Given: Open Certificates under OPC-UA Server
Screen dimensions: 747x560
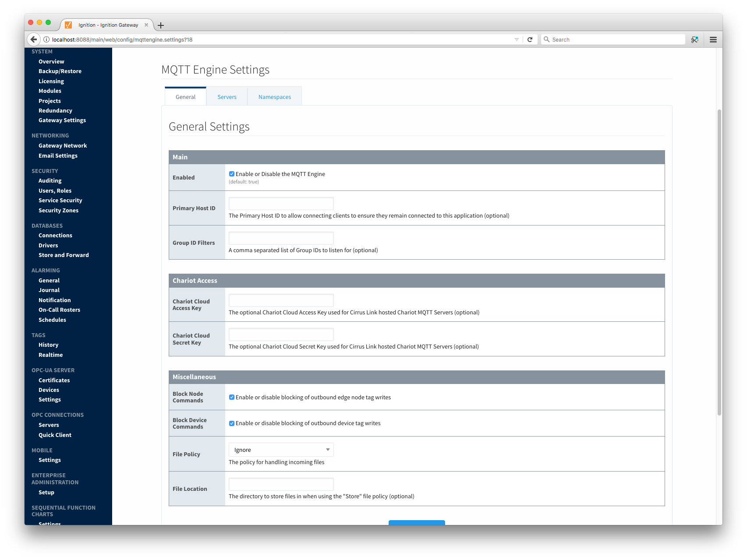Looking at the screenshot, I should pyautogui.click(x=54, y=380).
